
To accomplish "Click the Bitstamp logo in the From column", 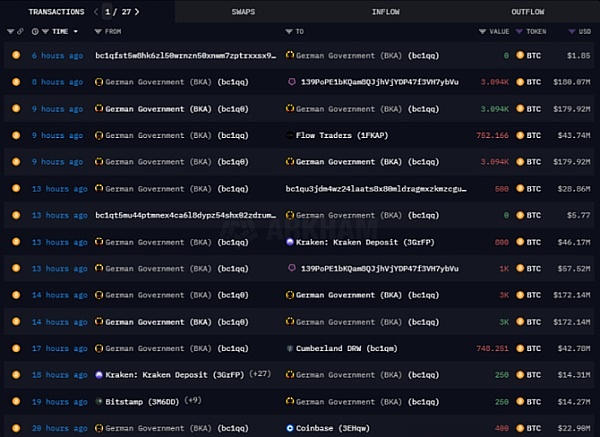I will pos(99,402).
